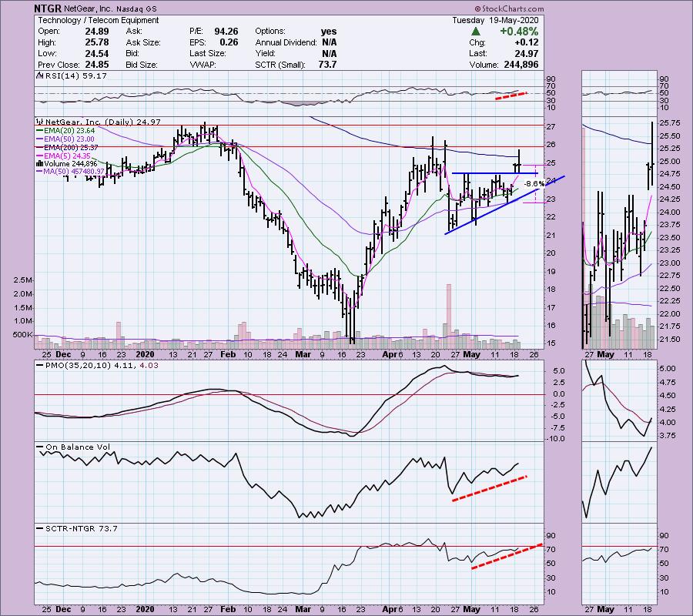Click the EMA(50) 23.00 legend entry
Viewport: 693px width, 616px height.
[x=69, y=139]
